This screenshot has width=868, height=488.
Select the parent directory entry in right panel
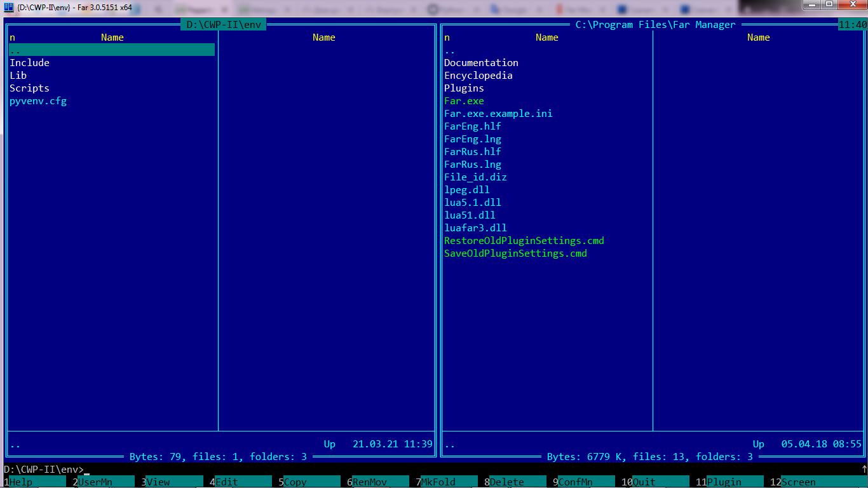click(x=450, y=50)
